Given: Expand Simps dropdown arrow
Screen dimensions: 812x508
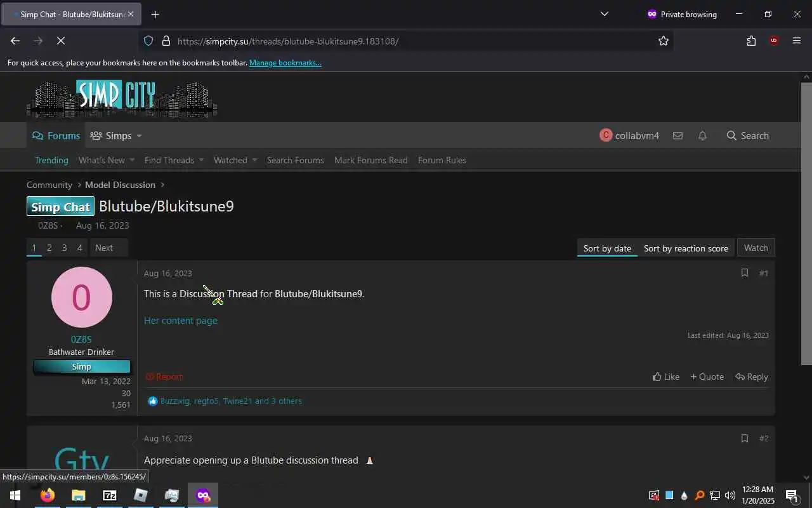Looking at the screenshot, I should point(139,136).
